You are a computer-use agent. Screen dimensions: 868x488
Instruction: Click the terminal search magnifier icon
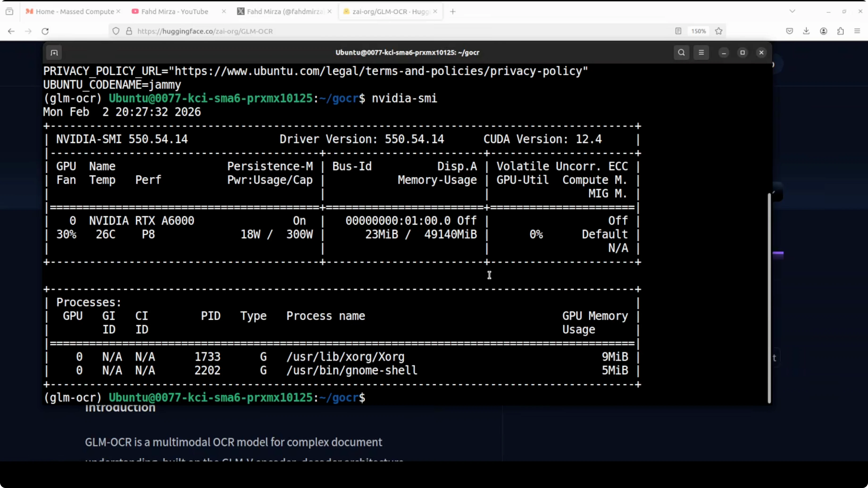click(x=681, y=53)
